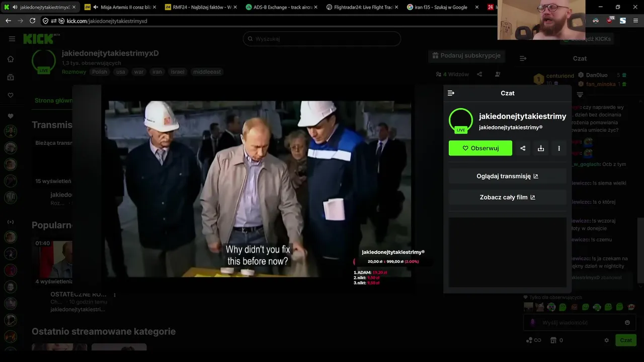The height and width of the screenshot is (362, 644).
Task: Switch to ADS-B Exchange tab
Action: click(282, 7)
